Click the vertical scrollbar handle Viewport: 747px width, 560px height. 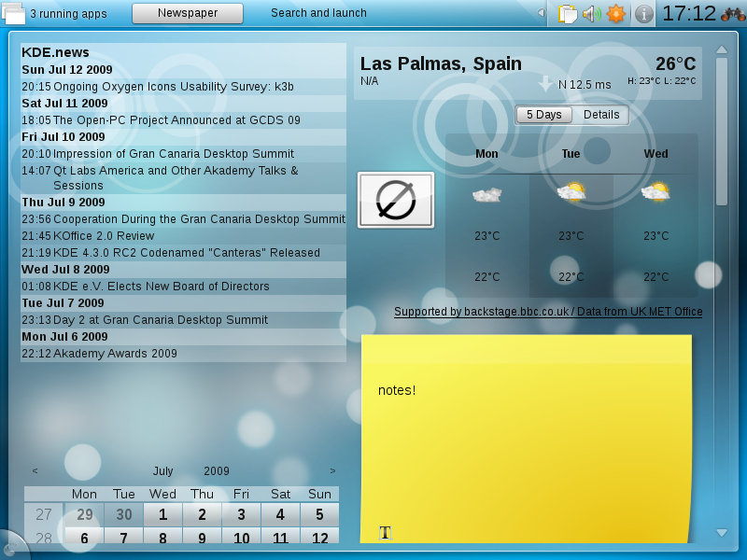(x=722, y=132)
